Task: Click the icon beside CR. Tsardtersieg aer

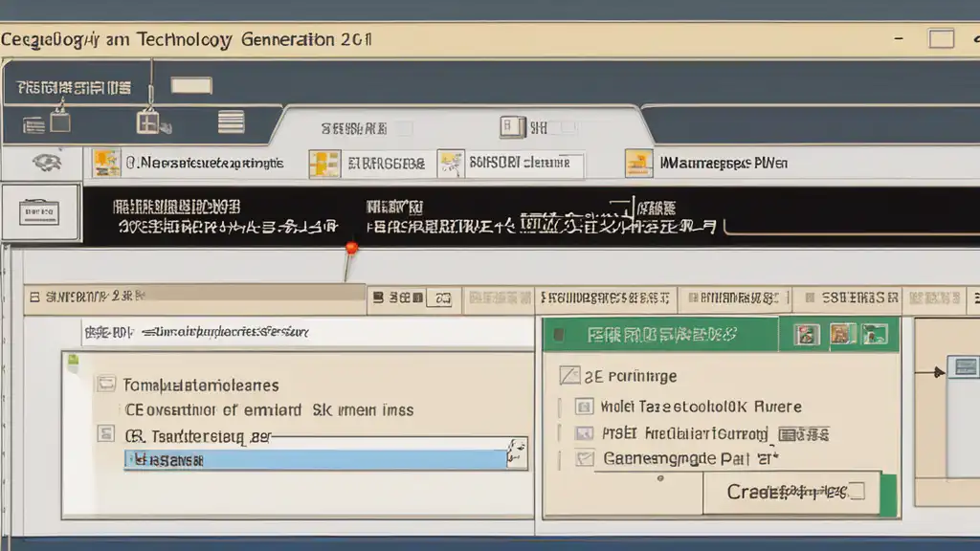Action: 106,433
